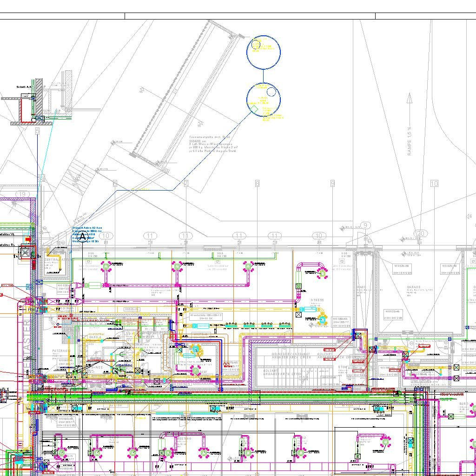Click the small yellow circle inside upper tank
Screen dimensions: 476x476
(256, 45)
